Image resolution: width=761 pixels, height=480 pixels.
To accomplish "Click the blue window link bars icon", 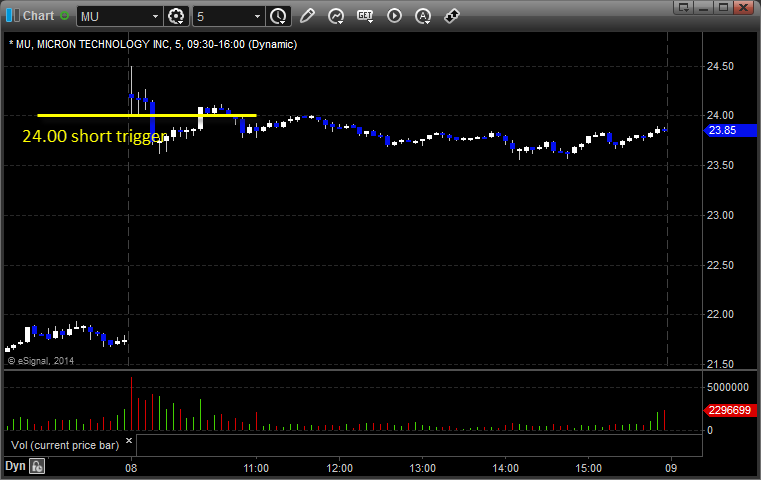I will 13,16.
